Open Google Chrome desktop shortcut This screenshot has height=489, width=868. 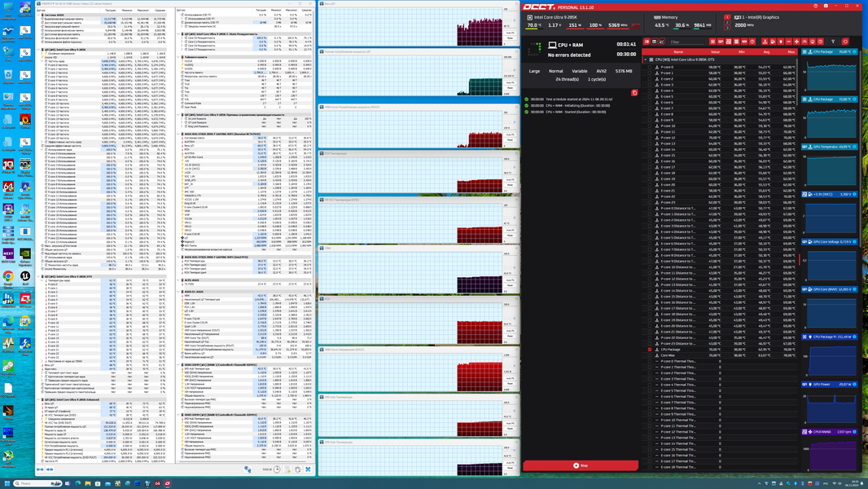click(x=8, y=278)
